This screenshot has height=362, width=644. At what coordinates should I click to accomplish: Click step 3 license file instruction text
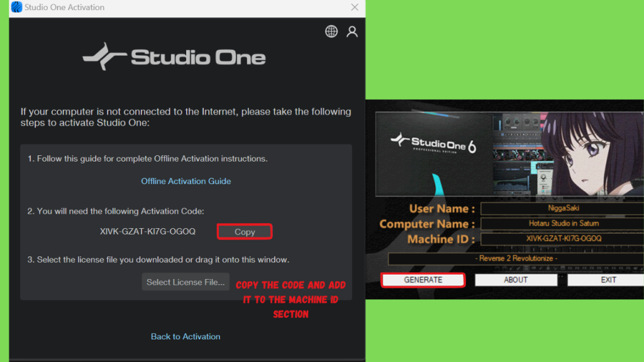point(158,260)
